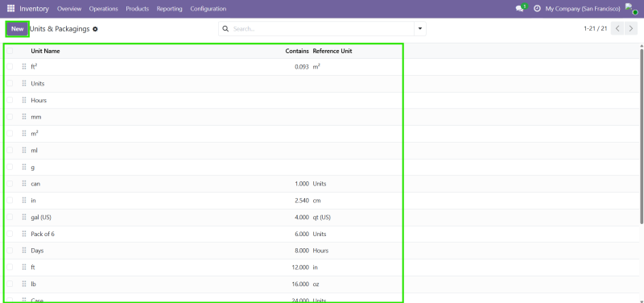The image size is (644, 303).
Task: Check the box for Hours row
Action: [x=10, y=100]
